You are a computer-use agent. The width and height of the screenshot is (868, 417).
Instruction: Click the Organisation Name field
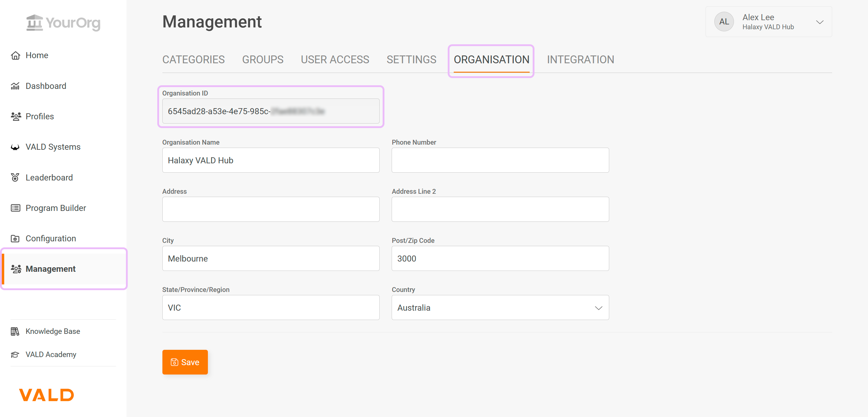(271, 161)
